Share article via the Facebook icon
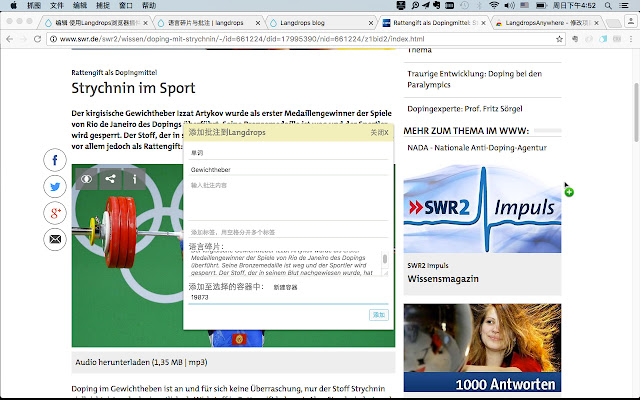640x400 pixels. tap(55, 160)
